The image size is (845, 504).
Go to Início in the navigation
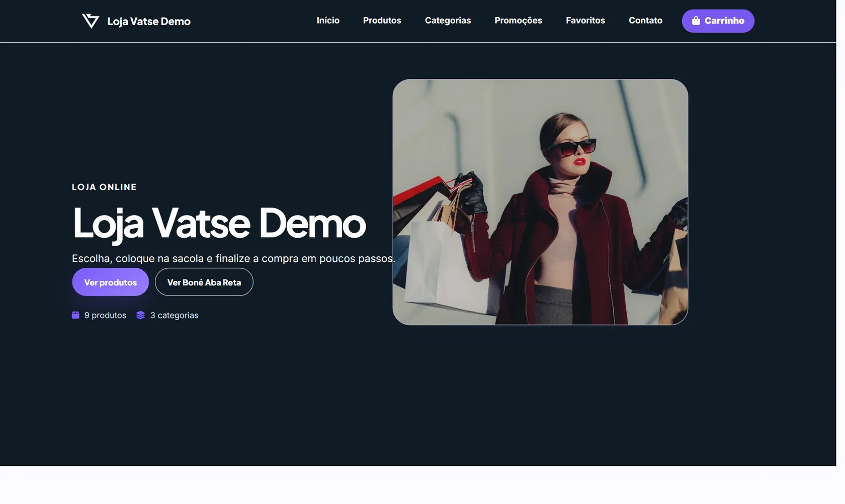328,21
